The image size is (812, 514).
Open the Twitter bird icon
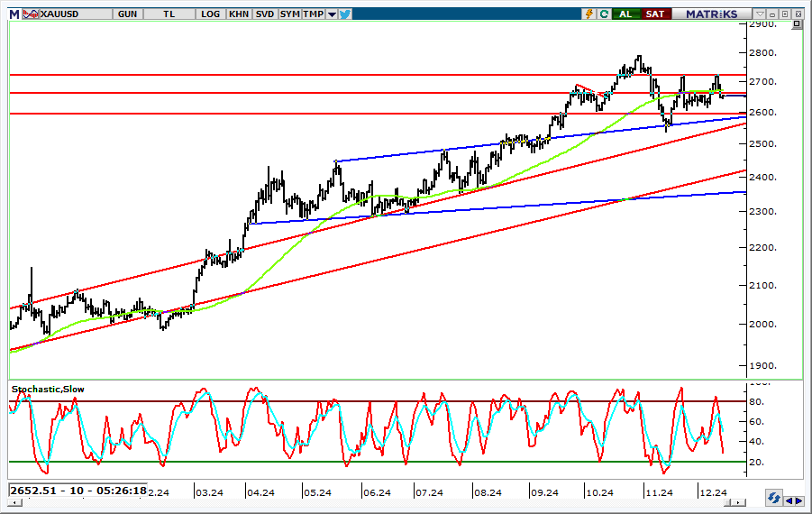(345, 14)
